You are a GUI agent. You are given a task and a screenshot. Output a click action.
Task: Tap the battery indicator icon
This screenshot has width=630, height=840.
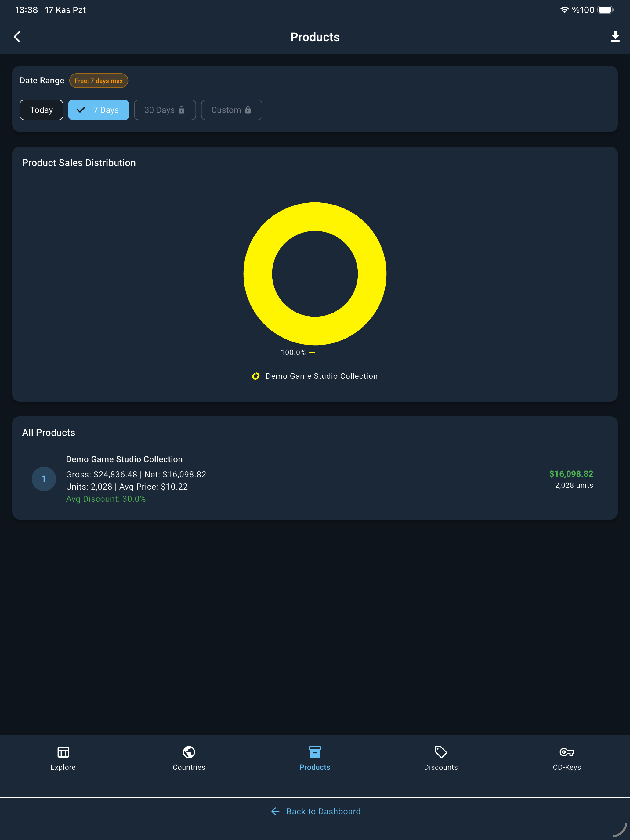coord(605,10)
